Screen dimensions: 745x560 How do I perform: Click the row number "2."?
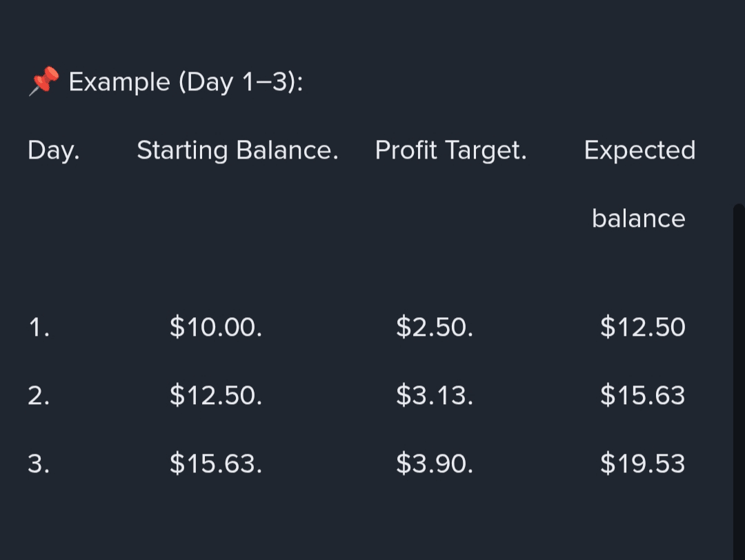pos(39,395)
